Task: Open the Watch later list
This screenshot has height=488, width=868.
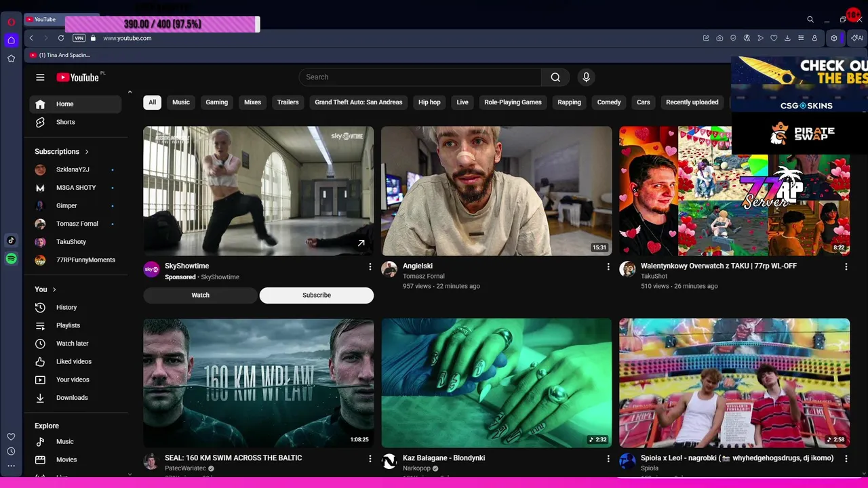Action: coord(75,344)
